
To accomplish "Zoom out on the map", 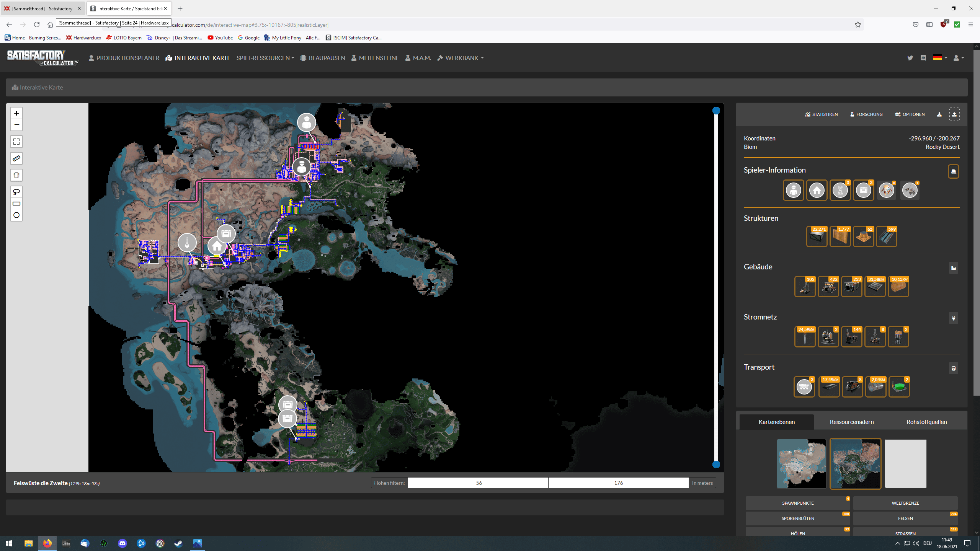I will pyautogui.click(x=16, y=125).
